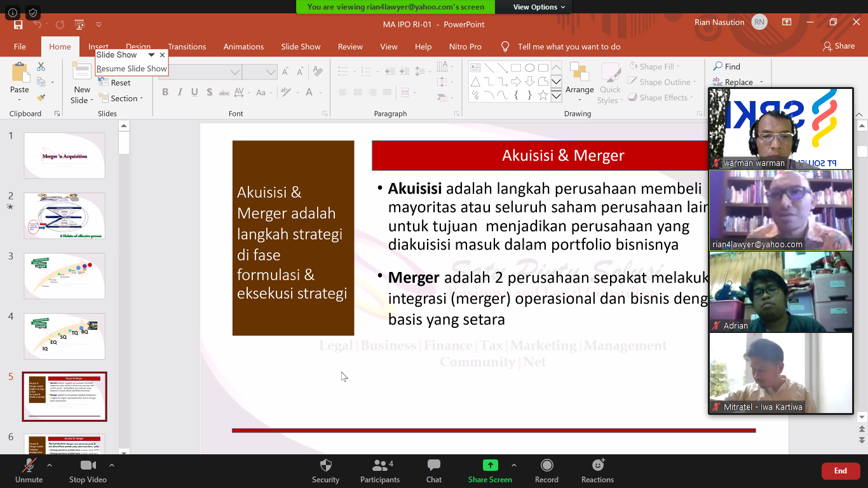Viewport: 868px width, 488px height.
Task: Open Zoom Reactions emoji menu
Action: click(x=597, y=469)
